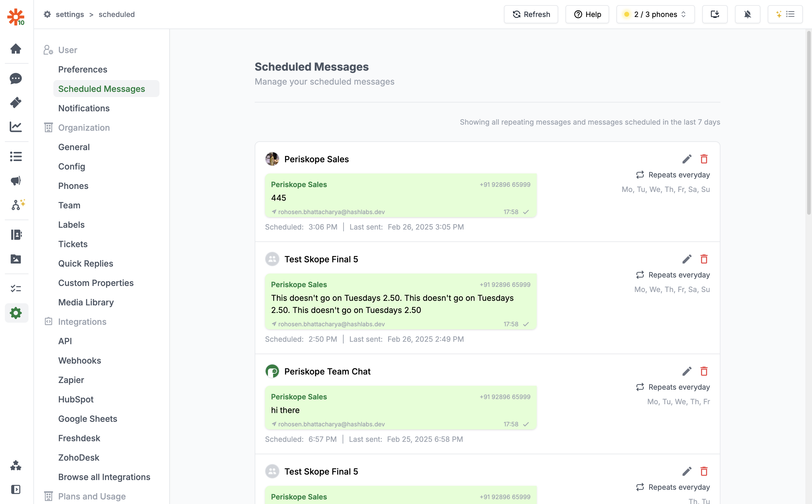
Task: Open Custom Properties settings
Action: tap(96, 283)
